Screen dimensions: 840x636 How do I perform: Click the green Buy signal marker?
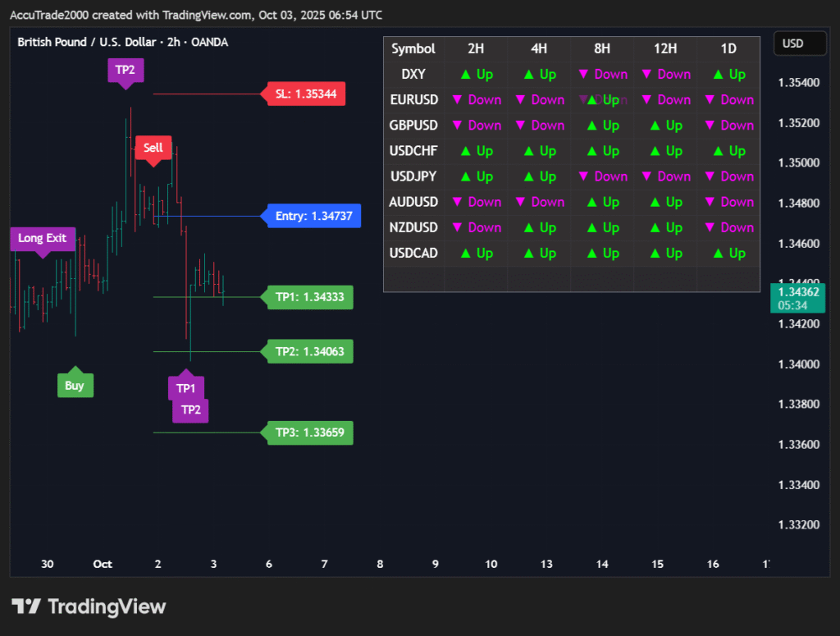pyautogui.click(x=75, y=385)
